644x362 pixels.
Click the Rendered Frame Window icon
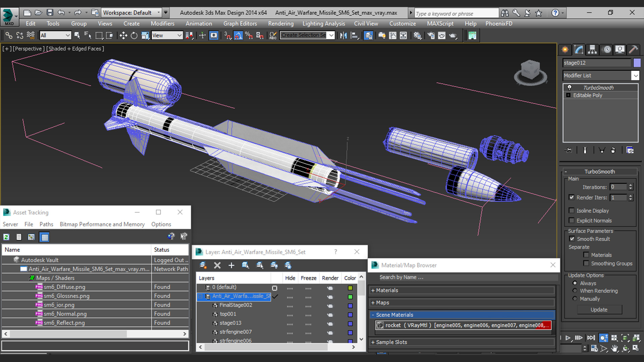(x=442, y=35)
